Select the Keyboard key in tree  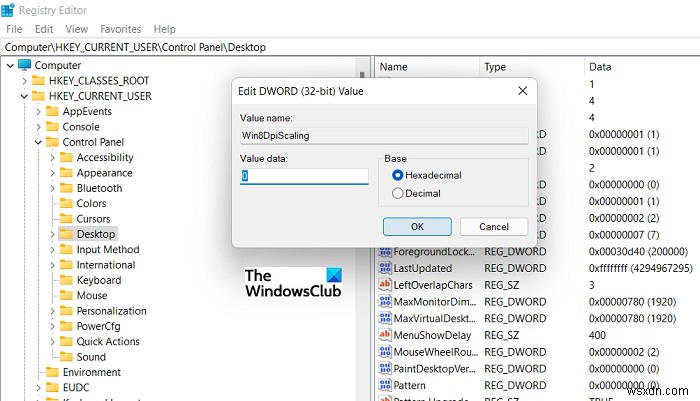[99, 280]
